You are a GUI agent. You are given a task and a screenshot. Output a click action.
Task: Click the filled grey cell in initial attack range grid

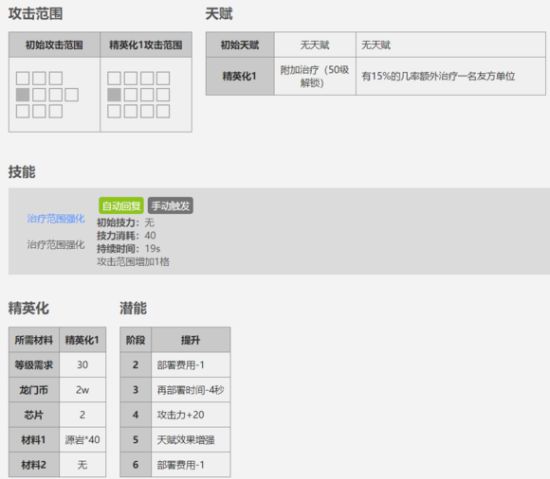23,95
